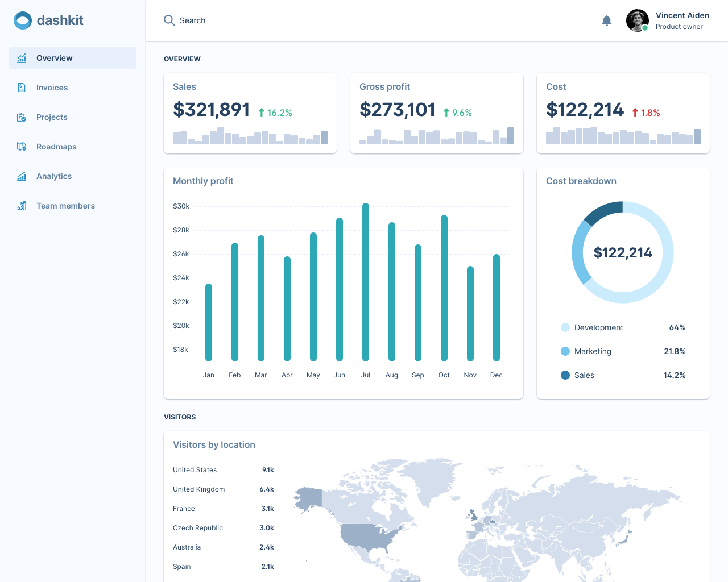
Task: Click the $122,214 donut chart center
Action: [623, 252]
